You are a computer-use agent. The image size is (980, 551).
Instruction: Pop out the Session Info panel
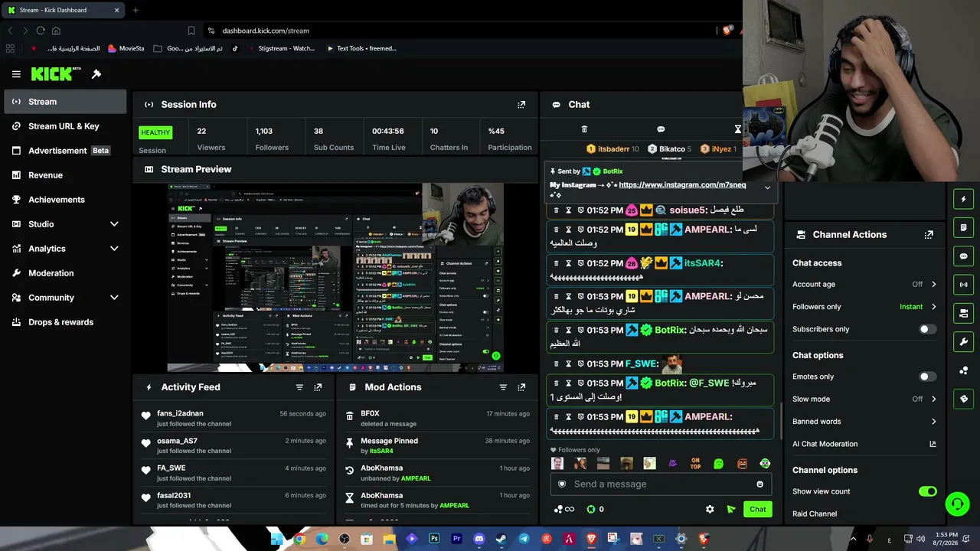click(521, 105)
